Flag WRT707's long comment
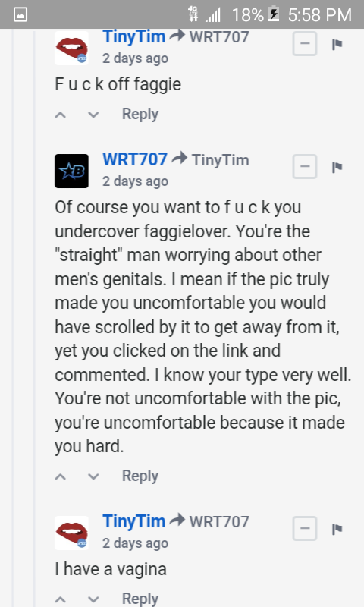 tap(337, 167)
